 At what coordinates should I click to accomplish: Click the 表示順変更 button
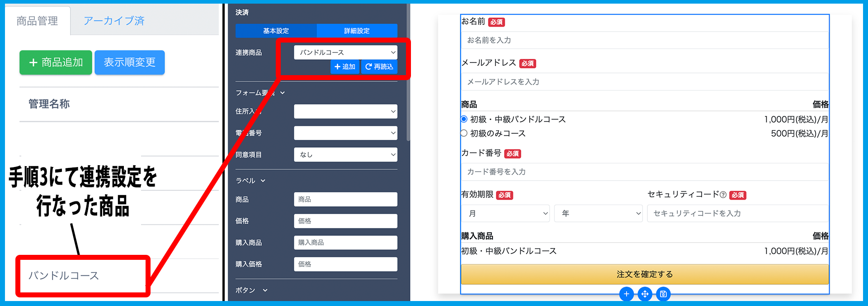pyautogui.click(x=129, y=62)
